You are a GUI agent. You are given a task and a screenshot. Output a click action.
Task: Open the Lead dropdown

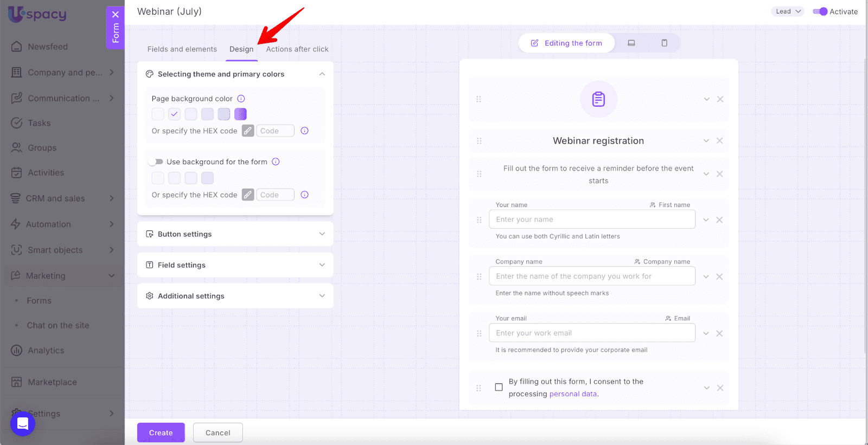(x=788, y=11)
